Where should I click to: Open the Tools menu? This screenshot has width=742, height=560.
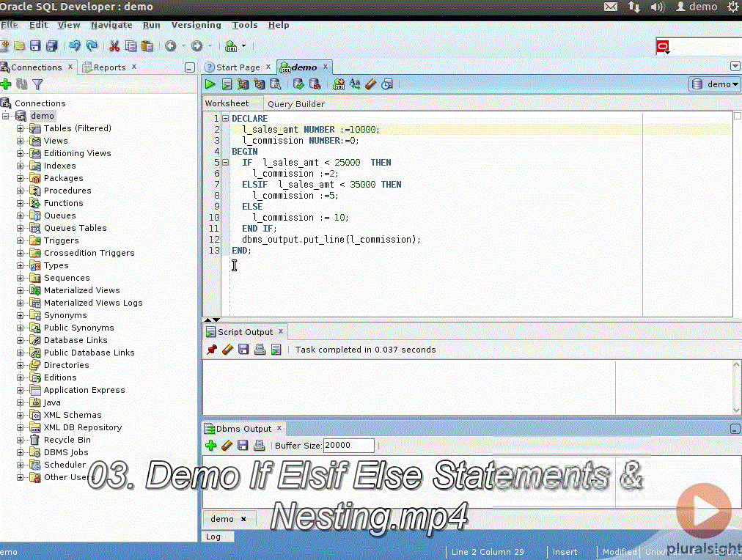[245, 25]
